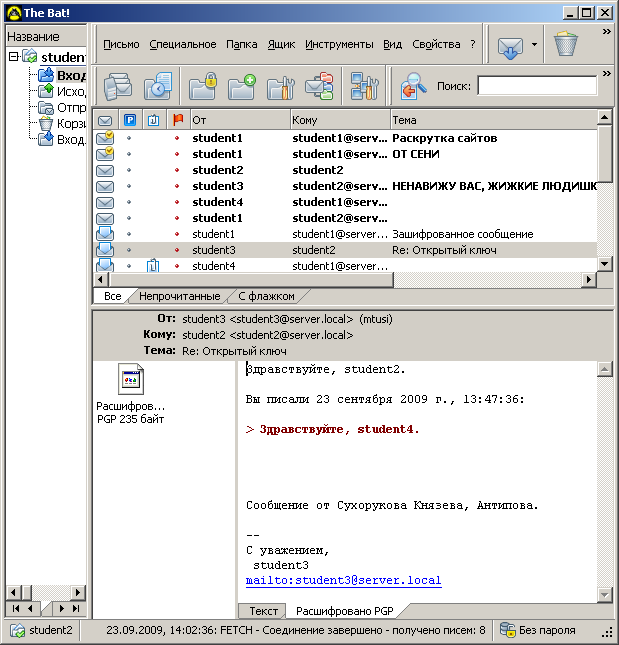Toggle parked dot on ОТ СЕНИ row
The image size is (619, 645).
click(x=129, y=154)
